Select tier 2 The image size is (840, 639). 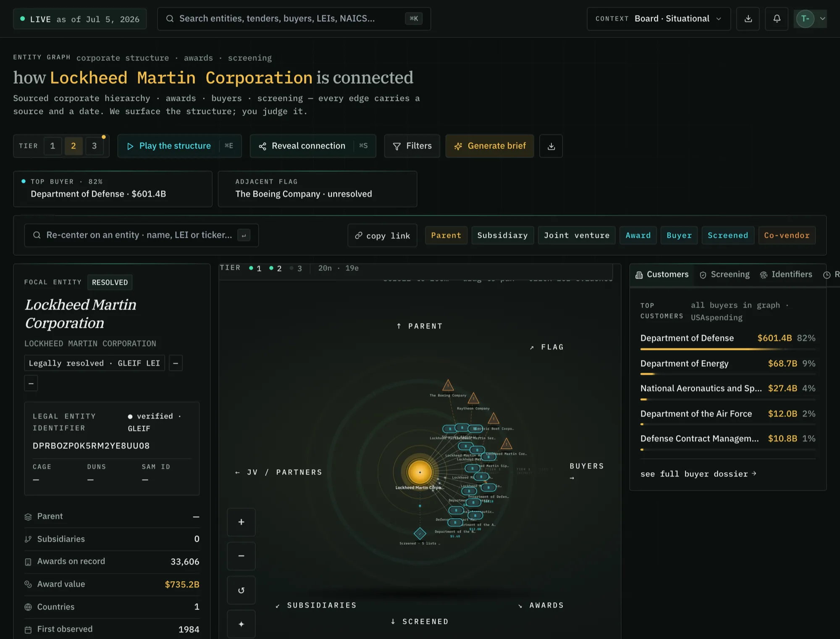tap(73, 146)
